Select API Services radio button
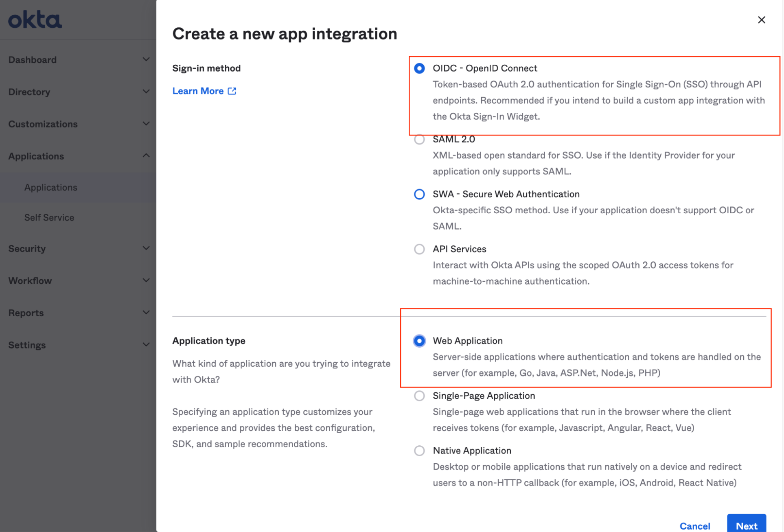Viewport: 784px width, 532px height. (x=419, y=249)
